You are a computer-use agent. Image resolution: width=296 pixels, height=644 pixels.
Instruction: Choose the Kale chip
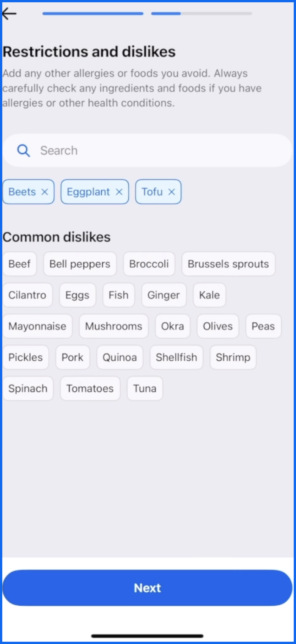209,295
